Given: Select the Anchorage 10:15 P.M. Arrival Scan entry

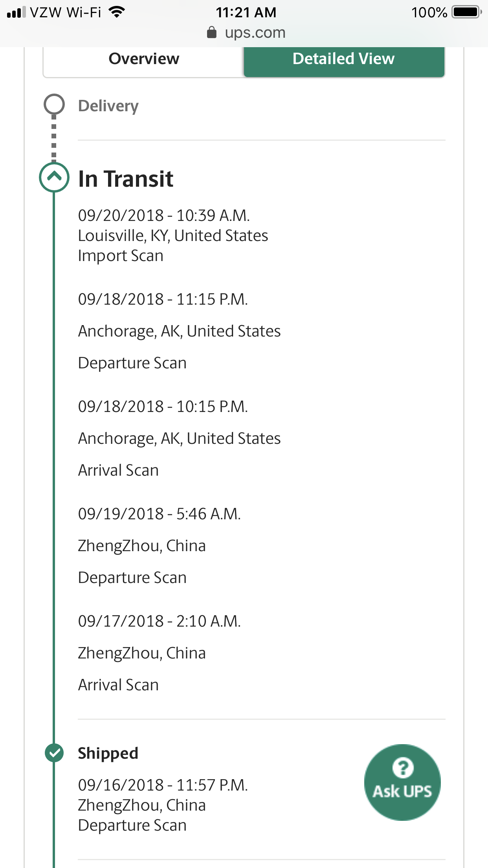Looking at the screenshot, I should pos(179,438).
